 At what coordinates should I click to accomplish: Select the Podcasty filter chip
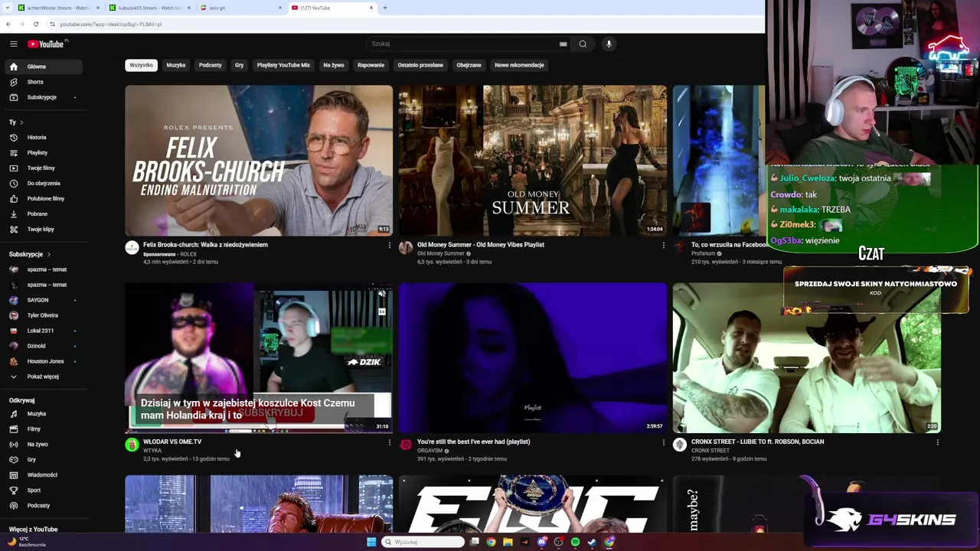click(x=211, y=65)
